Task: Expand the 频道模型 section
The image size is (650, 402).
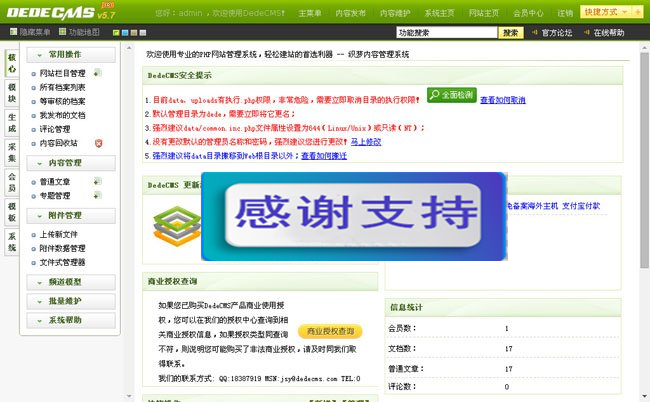Action: coord(71,282)
